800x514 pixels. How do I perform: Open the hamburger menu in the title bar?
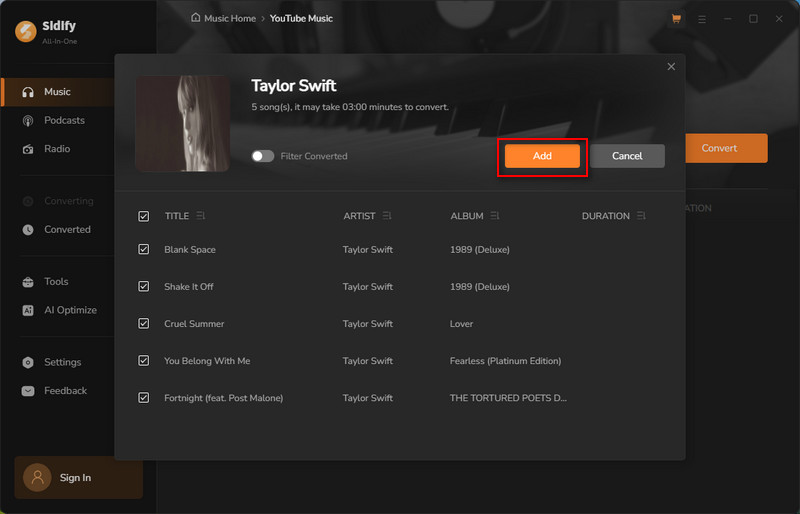point(702,19)
